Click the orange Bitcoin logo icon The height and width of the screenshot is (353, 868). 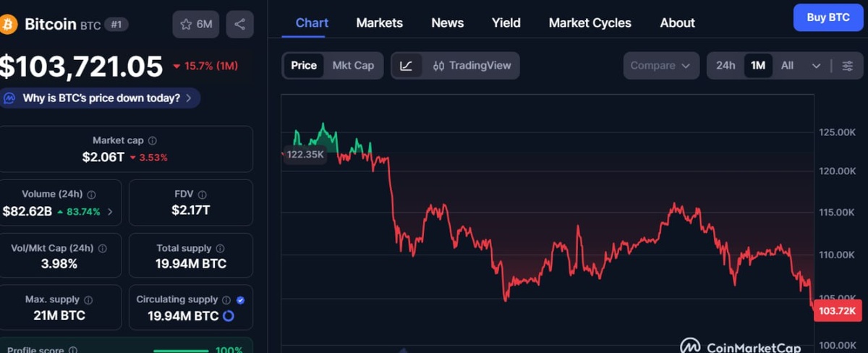tap(9, 24)
